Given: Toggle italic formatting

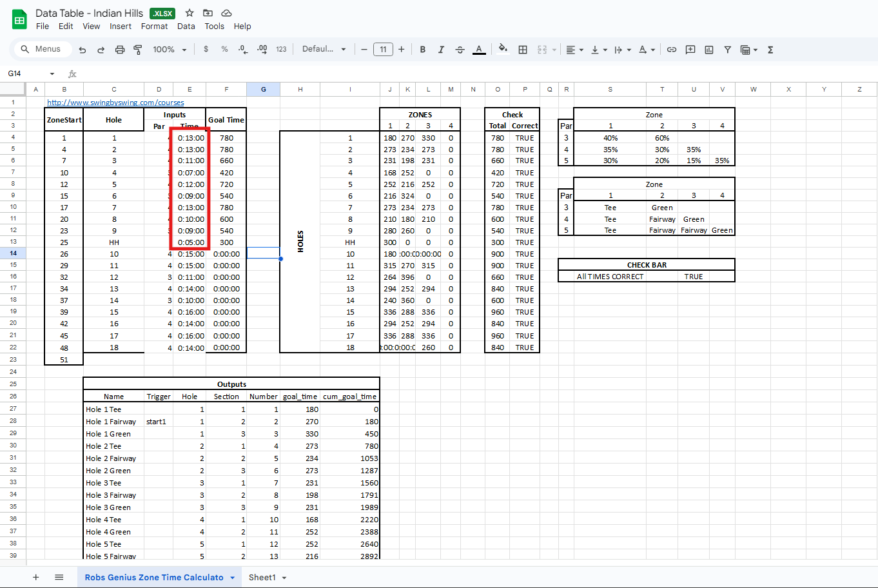Looking at the screenshot, I should [x=441, y=50].
